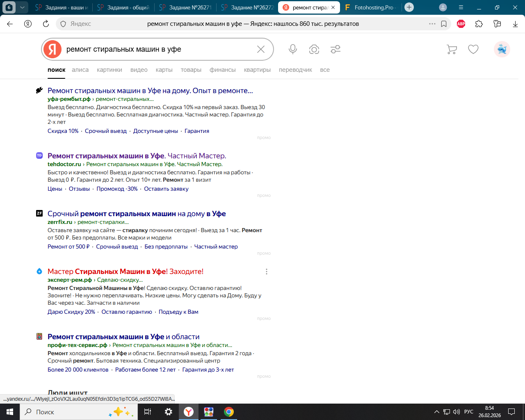This screenshot has width=525, height=420.
Task: Select the 'алиса' search category
Action: 80,70
